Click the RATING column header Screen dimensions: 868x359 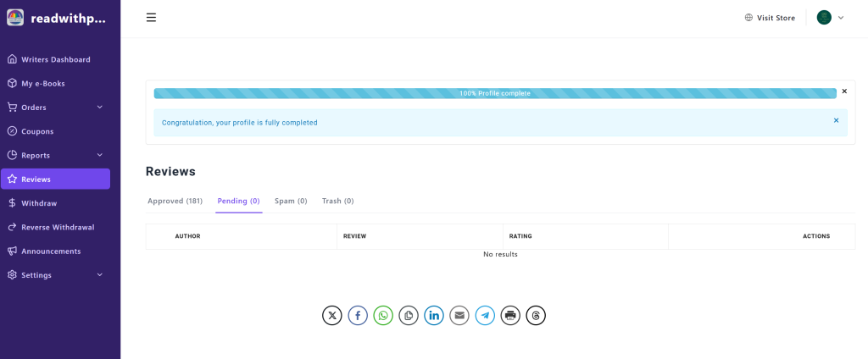coord(520,236)
